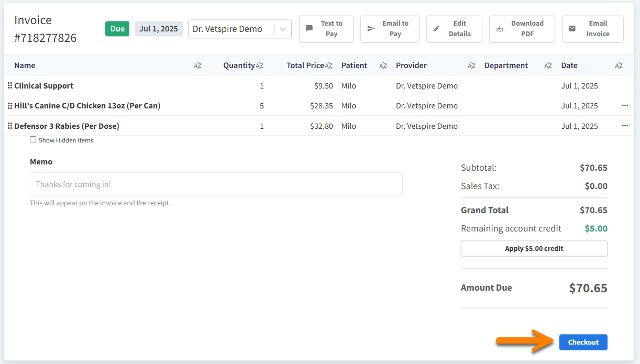Open the Dr. Vetspire Demo provider dropdown
This screenshot has height=364, width=640.
[282, 29]
